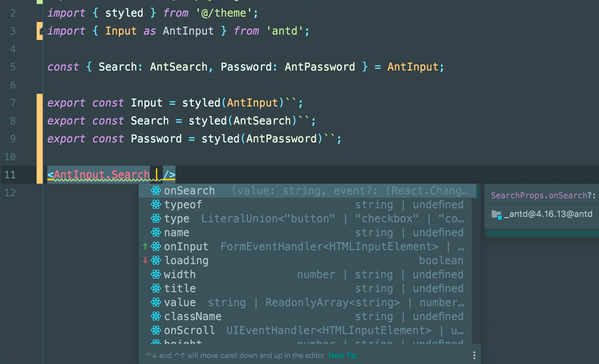Click the green up arrow next to onInput
The image size is (599, 364).
(x=145, y=247)
